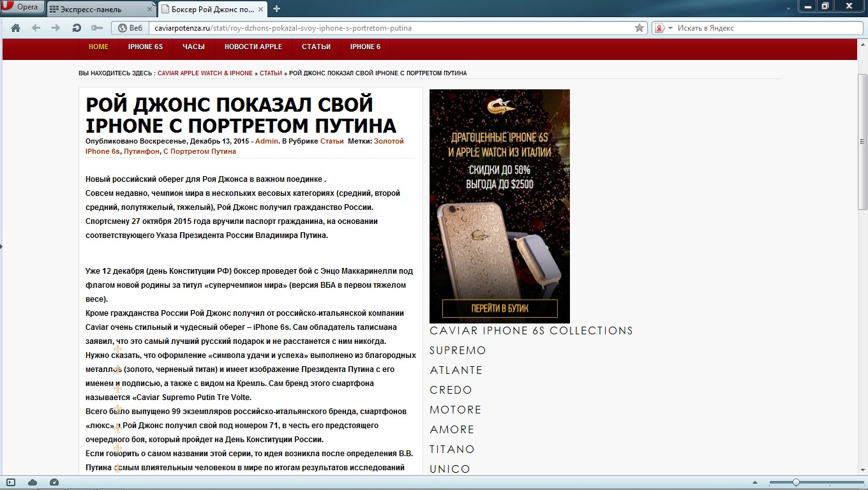Click the page vertical scrollbar thumb

pos(862,142)
